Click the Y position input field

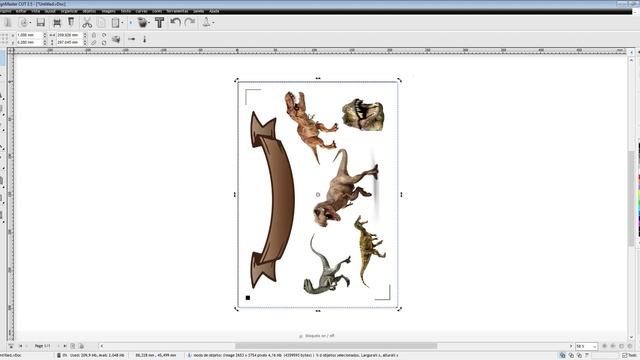point(29,42)
